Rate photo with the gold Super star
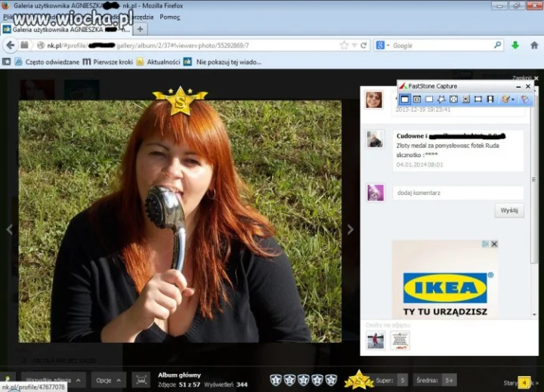Viewport: 544px width, 392px height. point(359,379)
